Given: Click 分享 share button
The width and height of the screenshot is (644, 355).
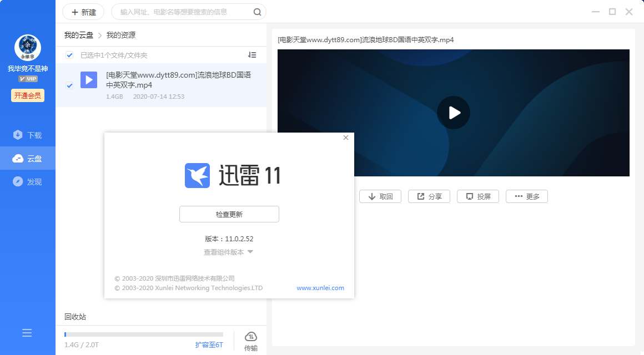Looking at the screenshot, I should click(x=429, y=196).
